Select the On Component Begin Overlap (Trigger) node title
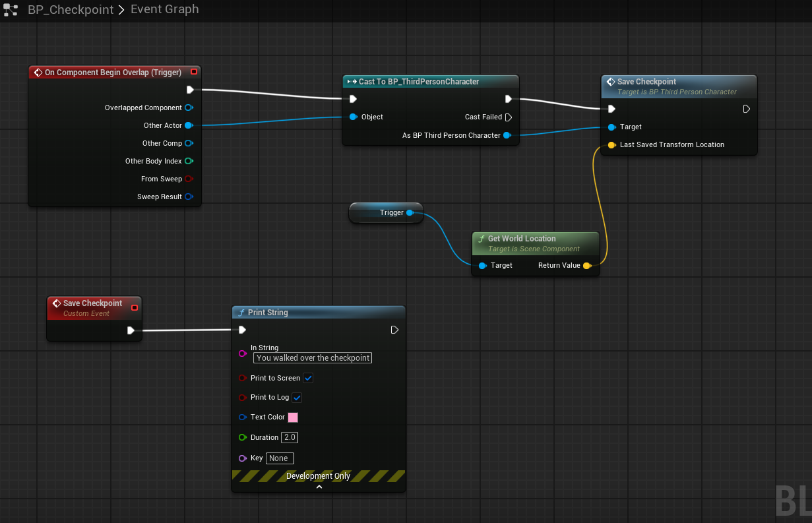 point(113,73)
